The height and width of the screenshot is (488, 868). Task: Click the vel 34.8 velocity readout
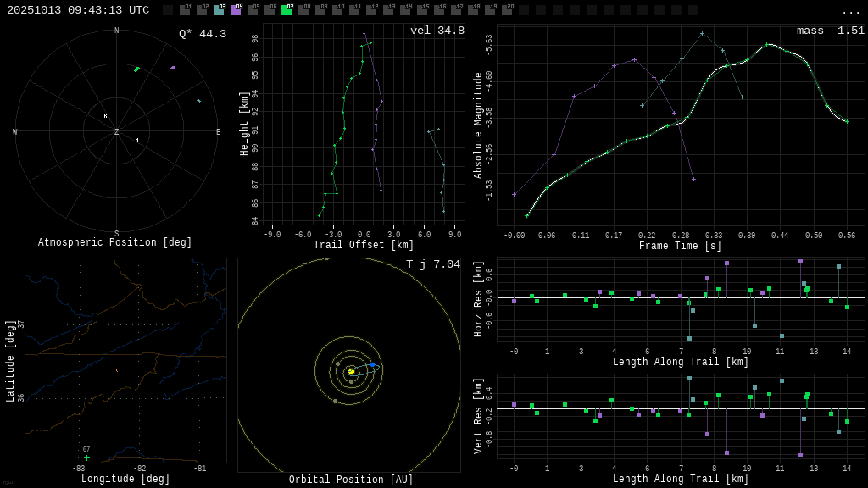coord(437,30)
